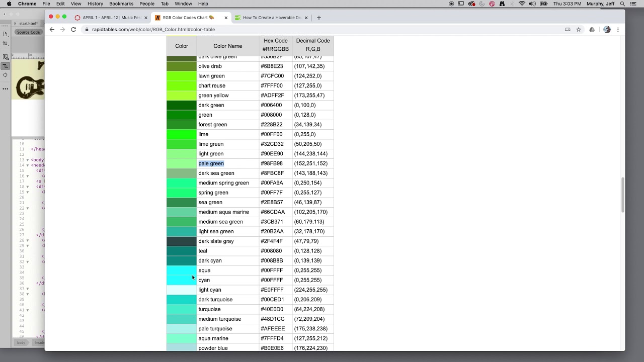Open Dreamweaver's toolbar three-dots customize icon

pyautogui.click(x=5, y=88)
